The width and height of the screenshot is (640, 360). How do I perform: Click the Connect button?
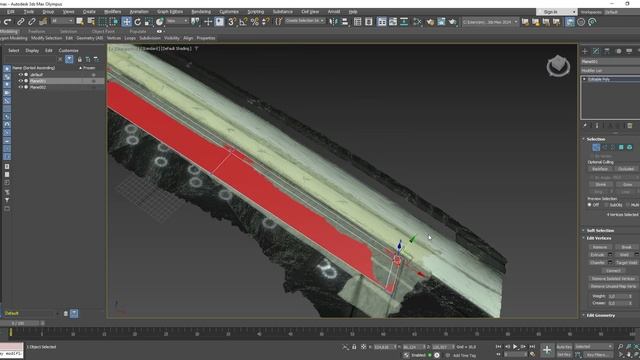613,271
